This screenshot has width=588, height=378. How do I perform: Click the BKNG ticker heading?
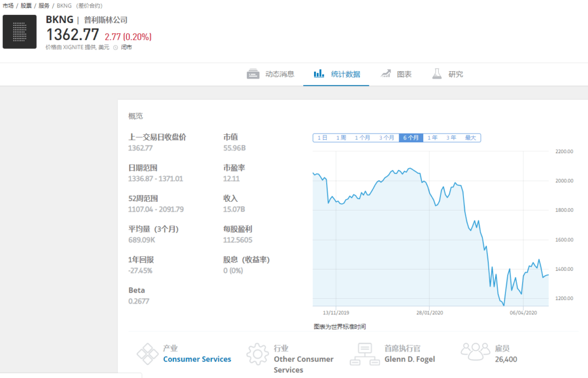(x=60, y=20)
